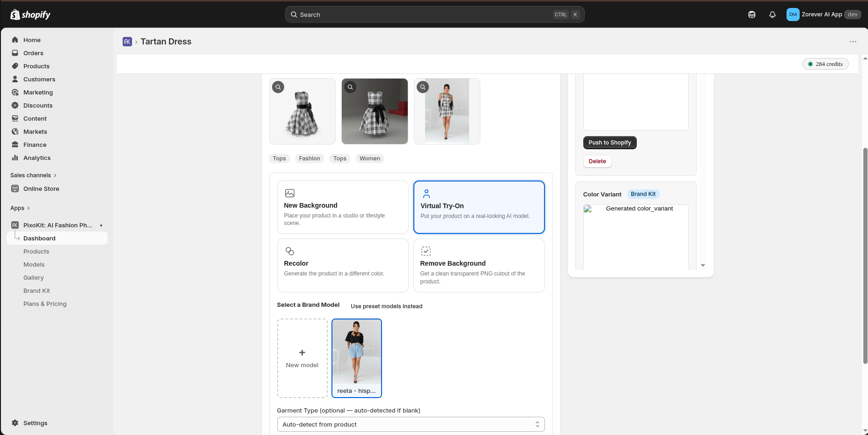Select the reeta brand model thumbnail
868x435 pixels.
pyautogui.click(x=356, y=358)
